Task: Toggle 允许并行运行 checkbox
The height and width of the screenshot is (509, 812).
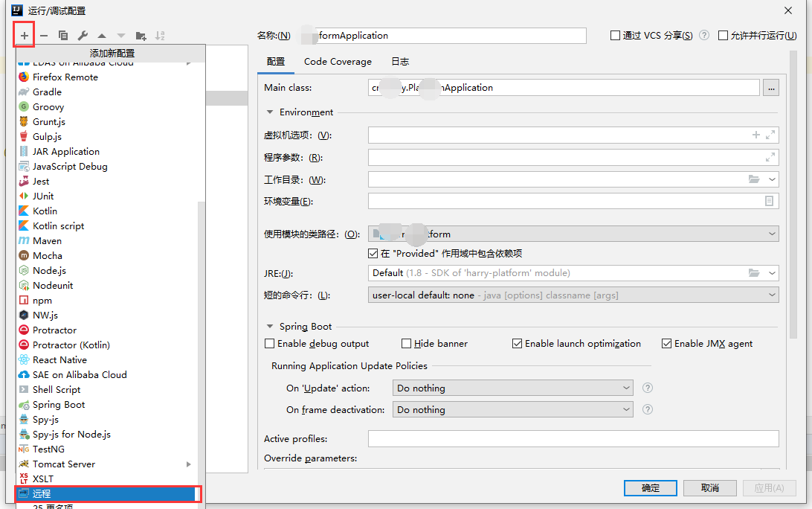Action: 723,35
